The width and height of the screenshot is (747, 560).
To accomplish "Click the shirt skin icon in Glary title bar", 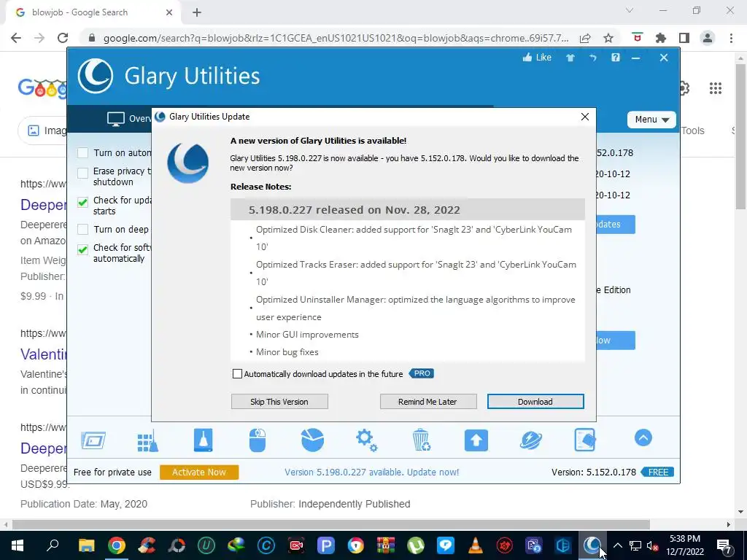I will click(x=570, y=58).
